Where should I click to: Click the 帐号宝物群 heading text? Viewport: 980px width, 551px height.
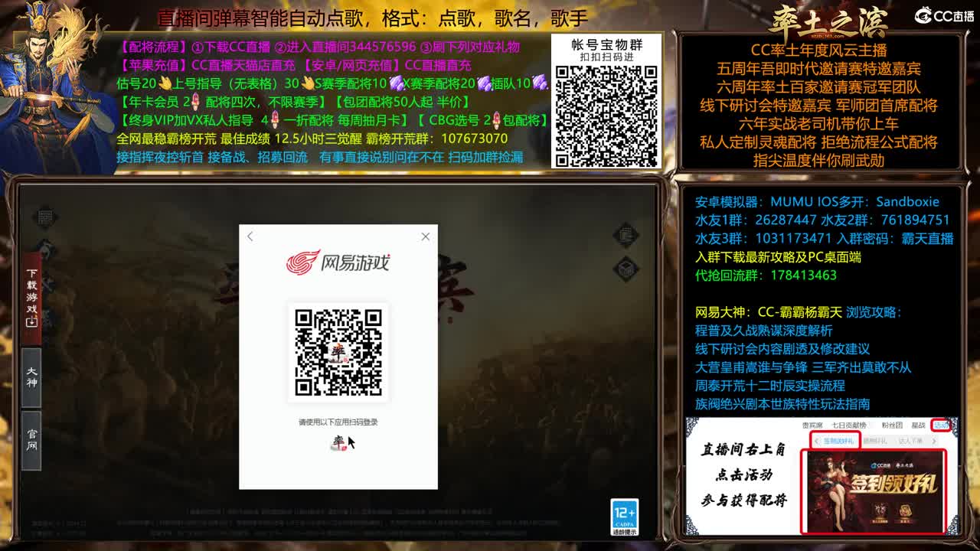[x=606, y=44]
